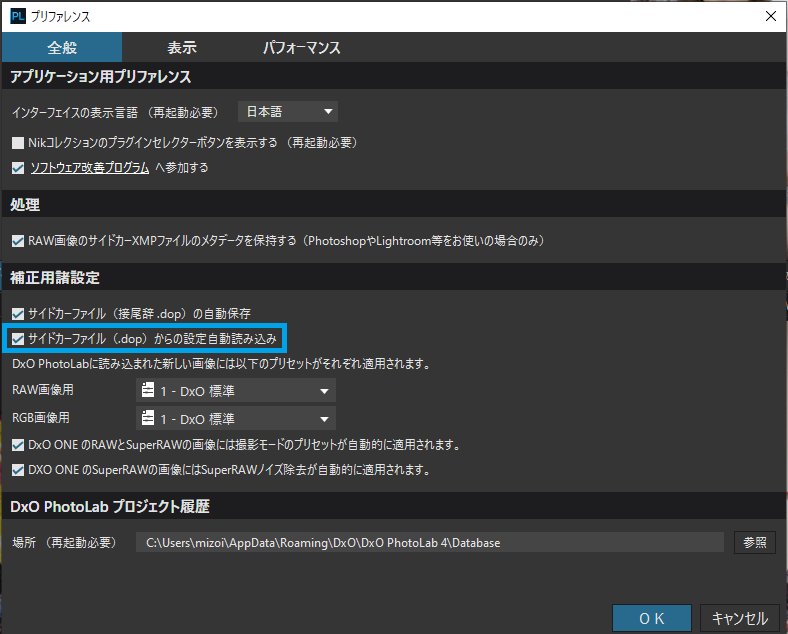Switch to the 全般 tab

[62, 47]
